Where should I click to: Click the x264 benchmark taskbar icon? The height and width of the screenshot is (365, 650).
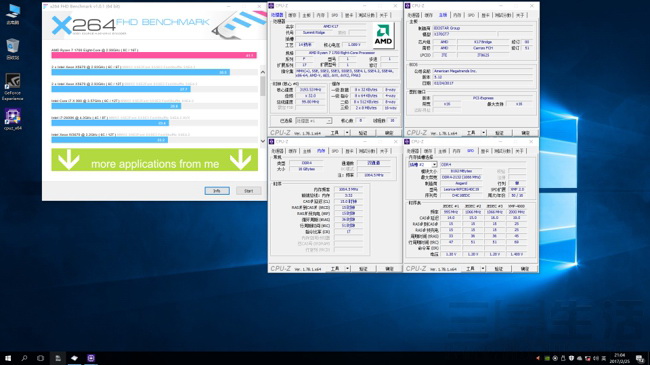74,358
